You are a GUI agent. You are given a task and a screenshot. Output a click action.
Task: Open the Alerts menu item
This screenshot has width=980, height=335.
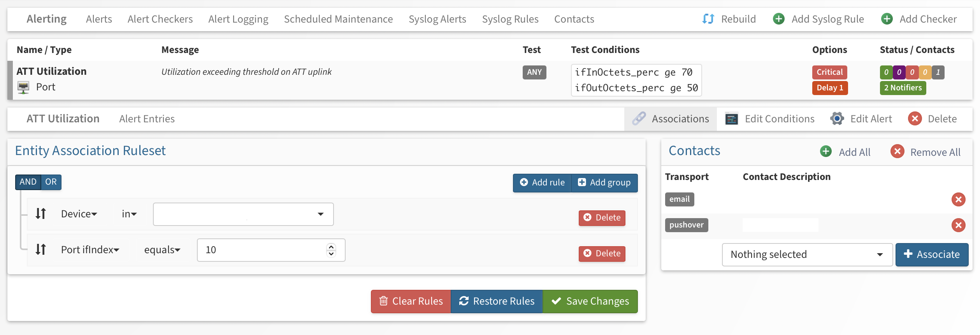(99, 19)
